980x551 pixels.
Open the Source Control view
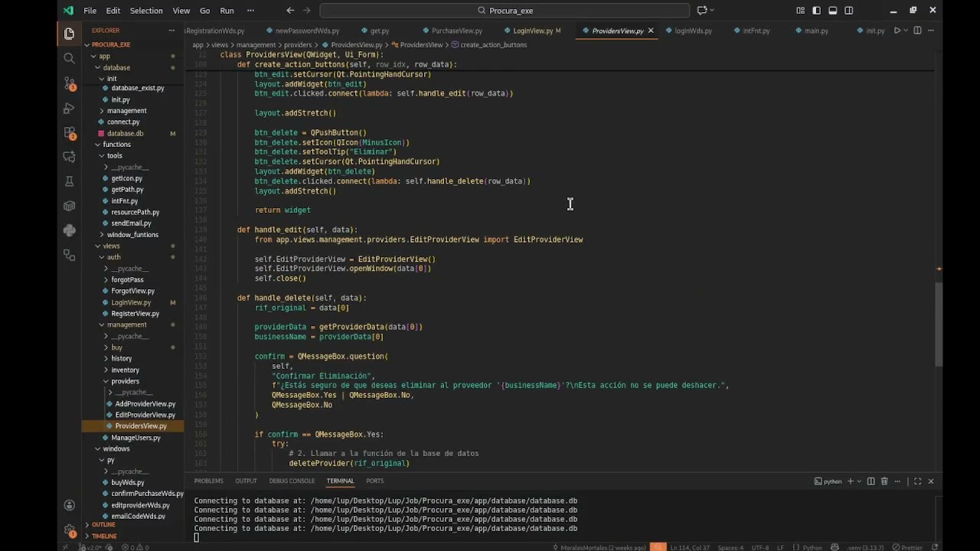70,83
